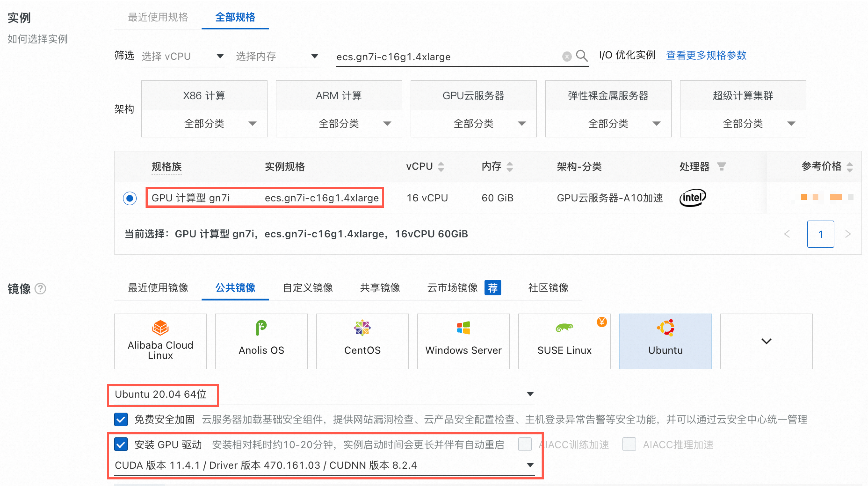Open GPU云服务器 全部分类 dropdown
Screen dimensions: 868x486
(474, 124)
